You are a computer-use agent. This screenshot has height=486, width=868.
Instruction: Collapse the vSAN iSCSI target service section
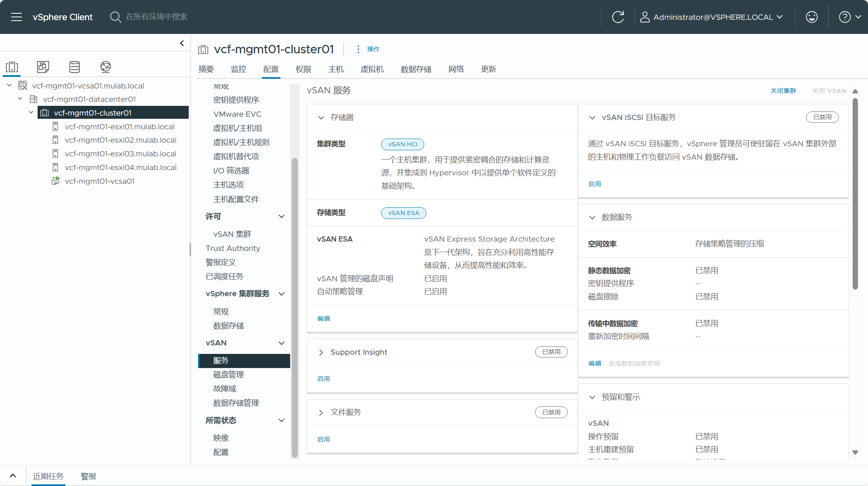click(x=592, y=118)
